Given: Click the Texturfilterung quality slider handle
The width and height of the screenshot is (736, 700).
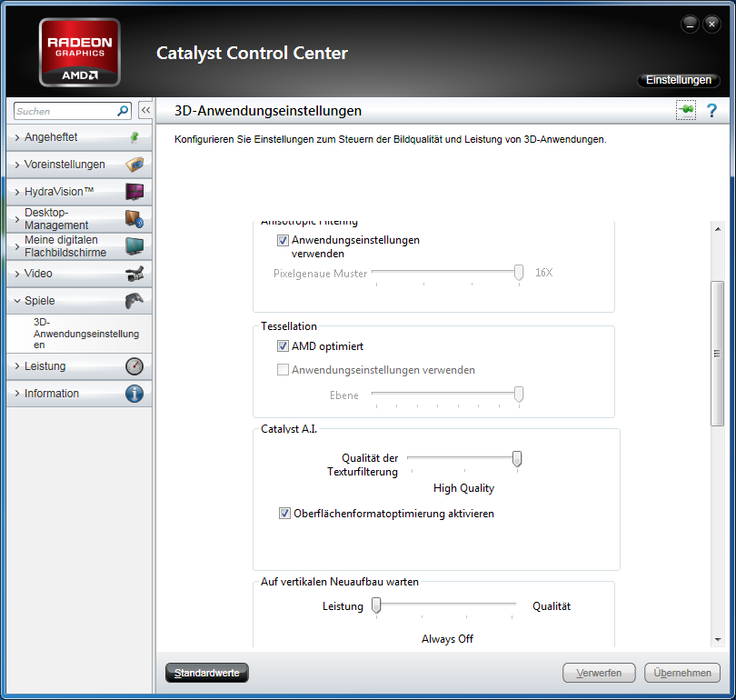Looking at the screenshot, I should [x=517, y=459].
